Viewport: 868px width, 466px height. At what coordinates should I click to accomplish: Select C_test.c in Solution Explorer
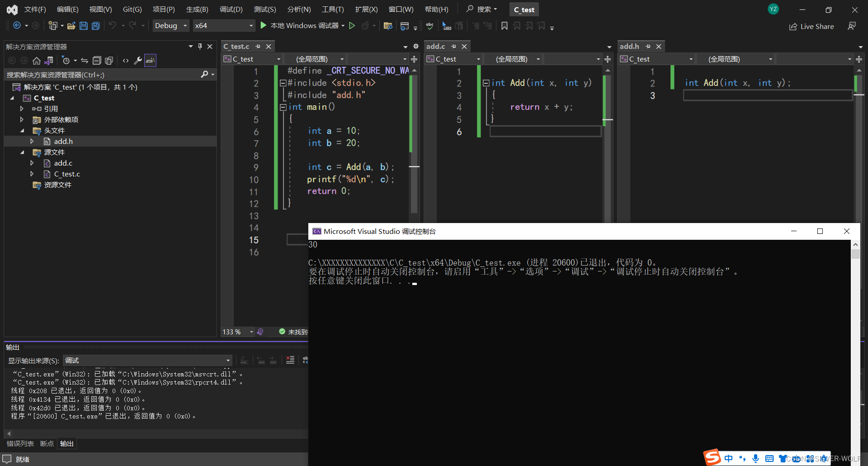click(x=67, y=174)
